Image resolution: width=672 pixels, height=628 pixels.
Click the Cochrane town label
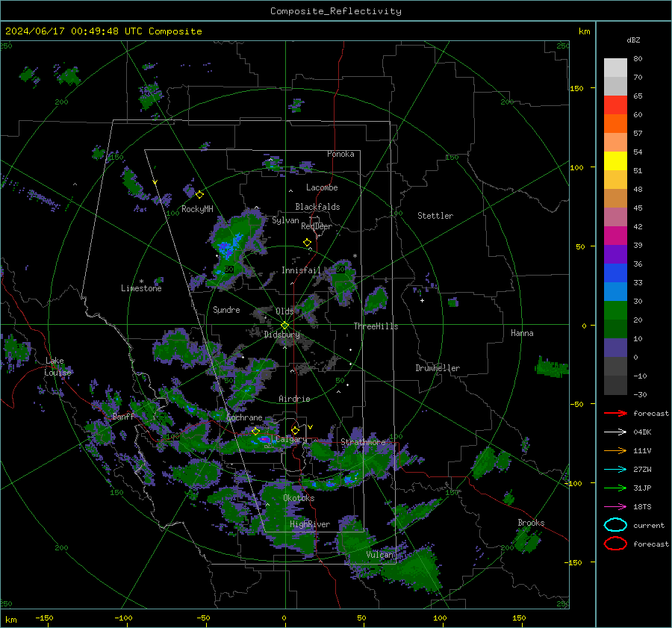pos(244,417)
